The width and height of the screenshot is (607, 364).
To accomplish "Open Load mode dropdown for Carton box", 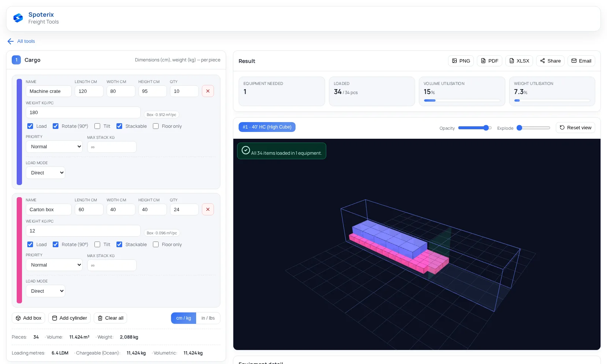I will coord(46,291).
